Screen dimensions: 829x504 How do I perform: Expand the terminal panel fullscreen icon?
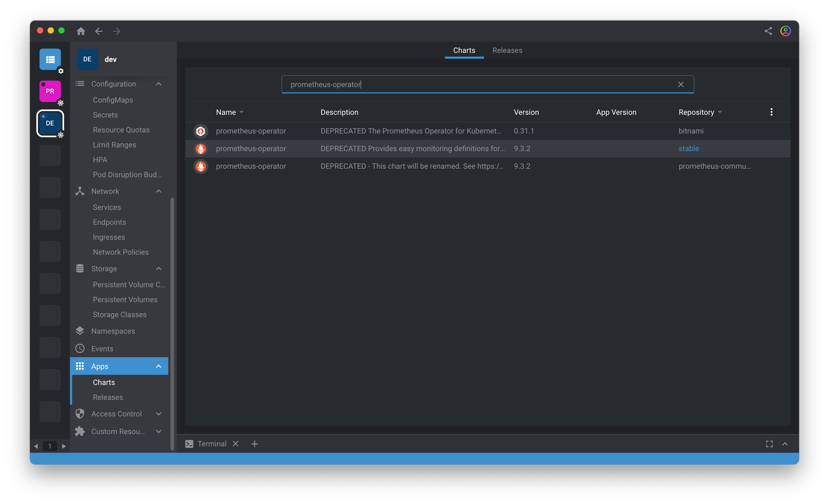[x=769, y=444]
